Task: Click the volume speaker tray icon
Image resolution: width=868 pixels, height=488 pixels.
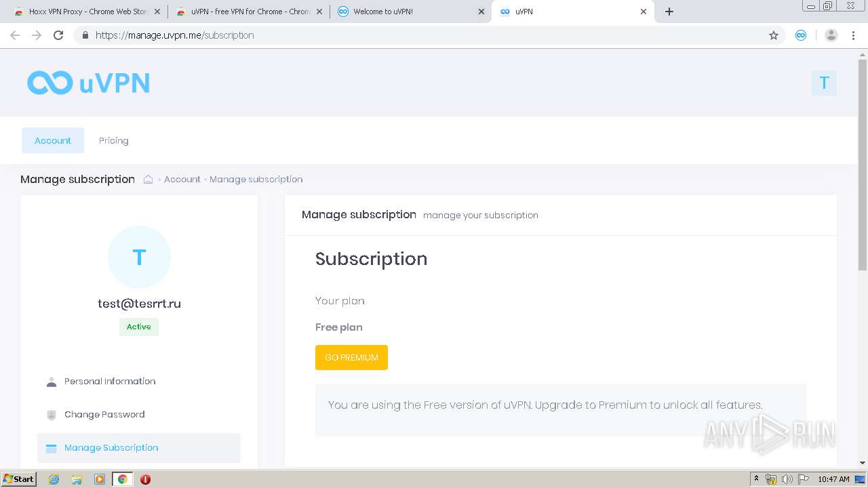Action: coord(787,479)
